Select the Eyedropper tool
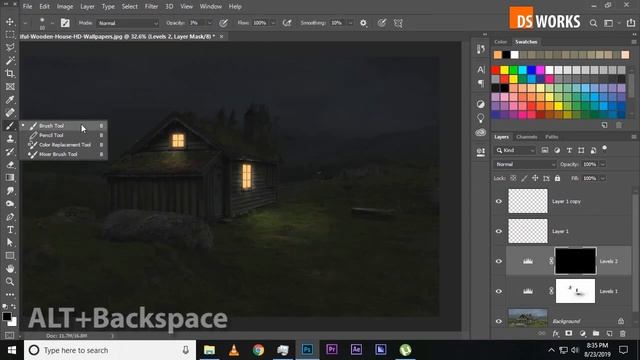Image resolution: width=640 pixels, height=360 pixels. click(10, 100)
